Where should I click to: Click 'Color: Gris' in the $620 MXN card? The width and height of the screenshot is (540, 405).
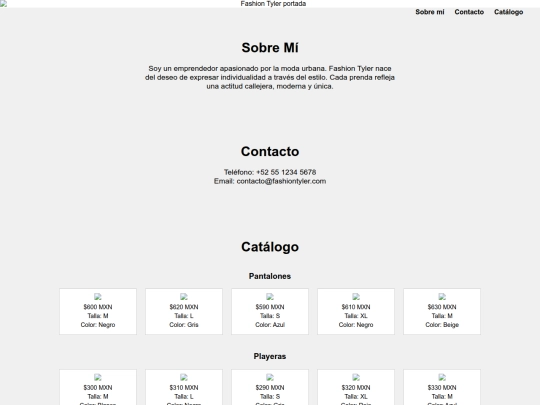[184, 325]
